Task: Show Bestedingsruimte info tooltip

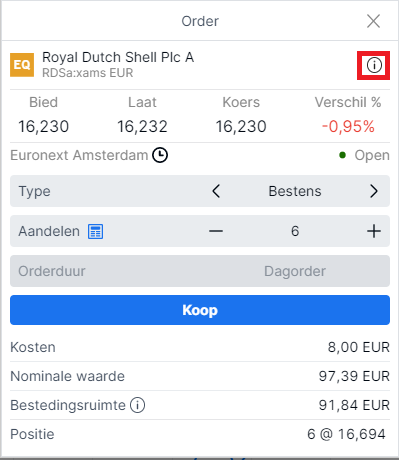Action: (137, 405)
